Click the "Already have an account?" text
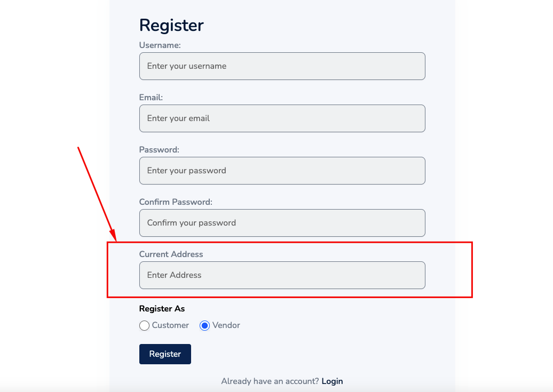 [270, 381]
